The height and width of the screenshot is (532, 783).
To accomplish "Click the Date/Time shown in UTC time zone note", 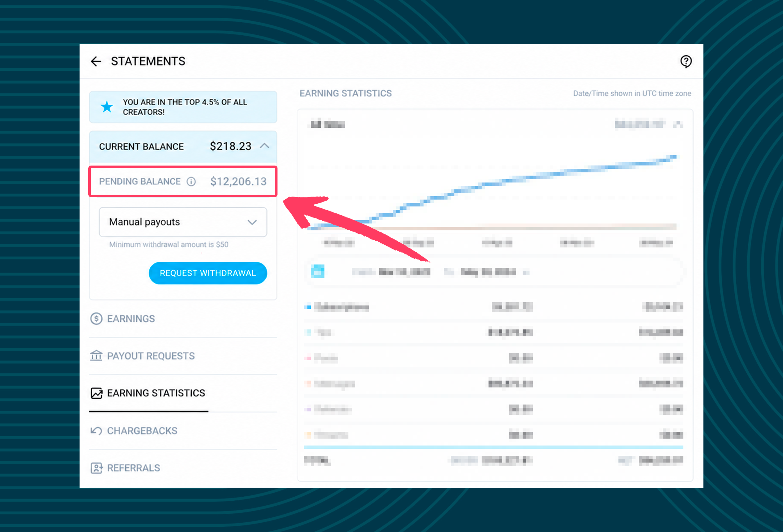I will tap(632, 93).
